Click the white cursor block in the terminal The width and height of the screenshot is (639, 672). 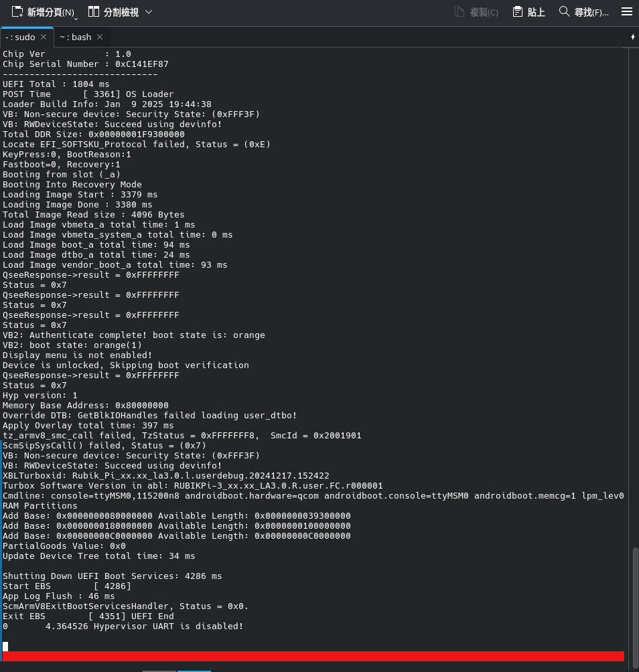point(5,646)
